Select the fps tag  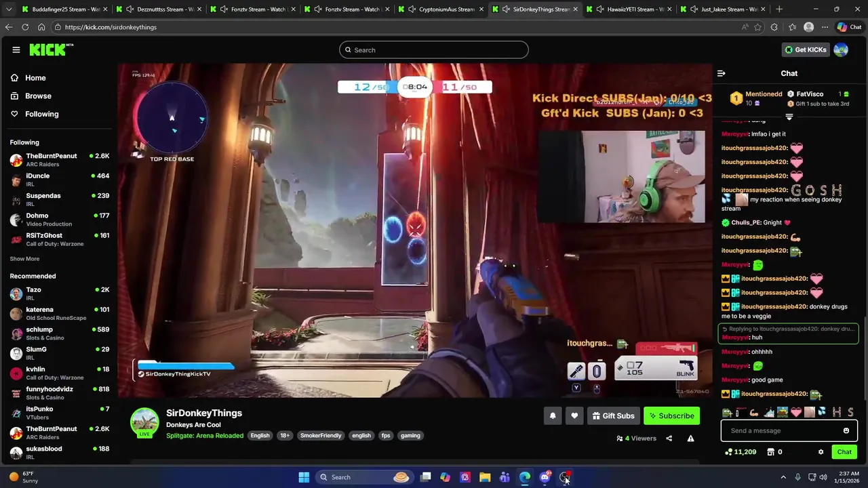385,436
